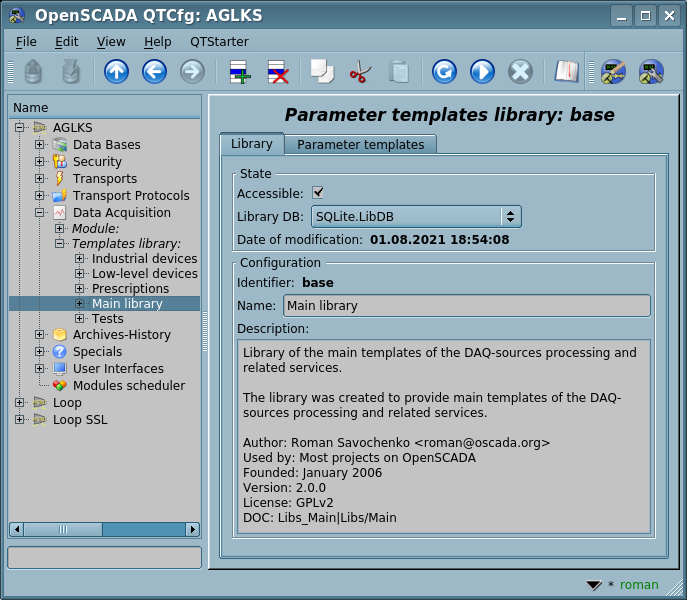
Task: Click the Load from DB toolbar icon
Action: click(33, 72)
